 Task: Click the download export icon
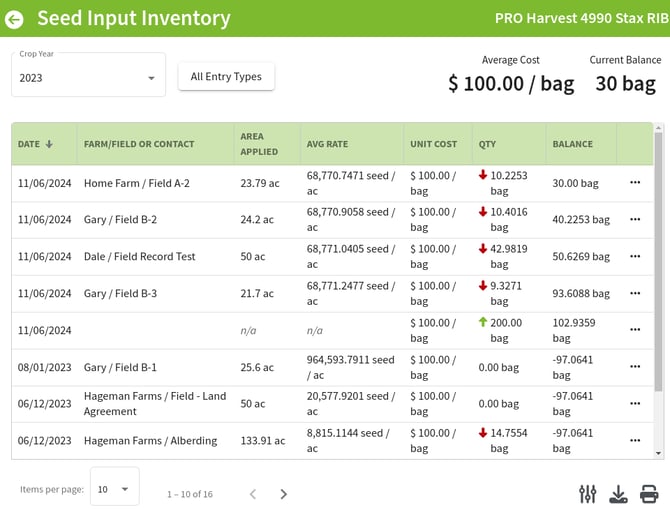click(618, 494)
